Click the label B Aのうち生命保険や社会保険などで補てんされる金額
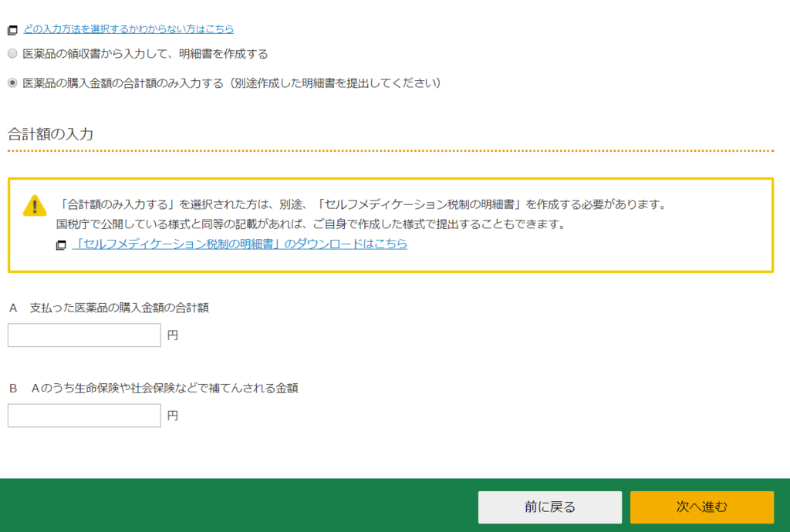The width and height of the screenshot is (790, 532). pos(154,388)
